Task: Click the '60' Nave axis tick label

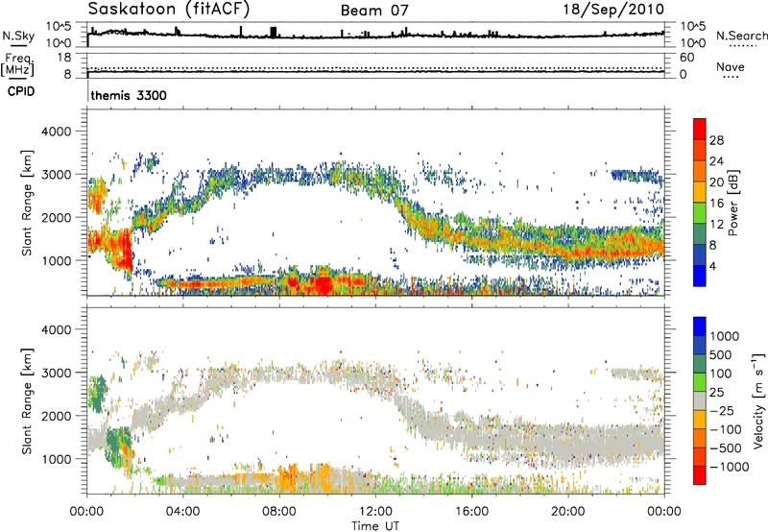Action: (686, 58)
